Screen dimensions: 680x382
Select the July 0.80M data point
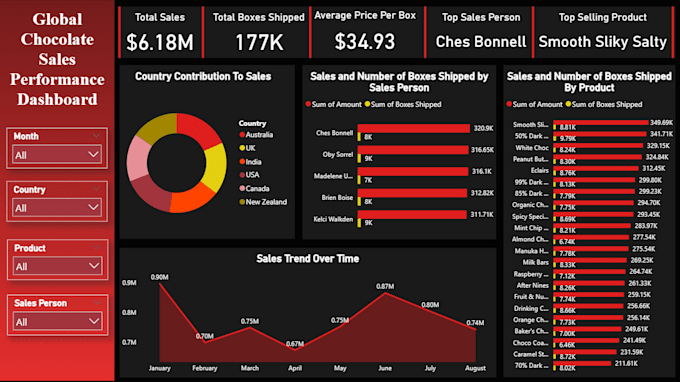click(x=430, y=311)
